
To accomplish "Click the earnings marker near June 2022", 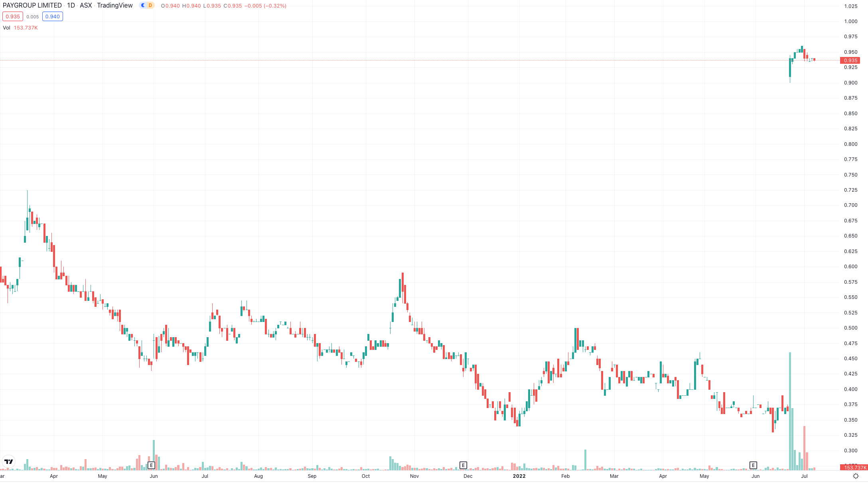I will (x=753, y=465).
